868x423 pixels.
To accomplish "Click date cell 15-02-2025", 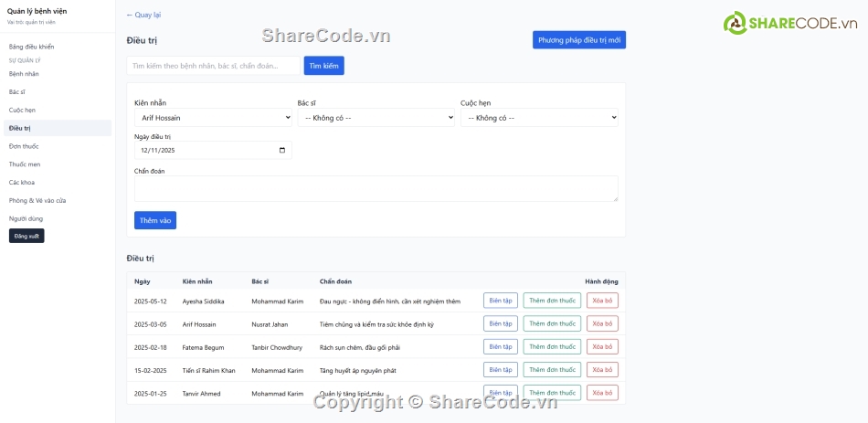I will pyautogui.click(x=151, y=370).
